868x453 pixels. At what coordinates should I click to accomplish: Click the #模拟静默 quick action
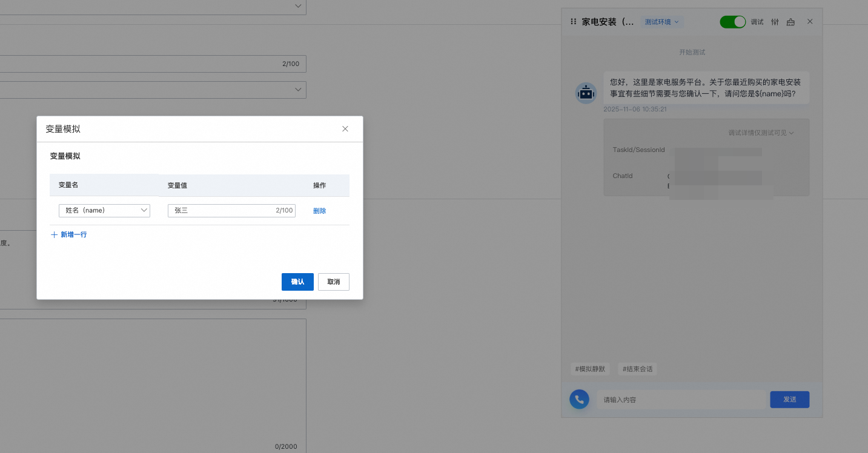tap(591, 369)
